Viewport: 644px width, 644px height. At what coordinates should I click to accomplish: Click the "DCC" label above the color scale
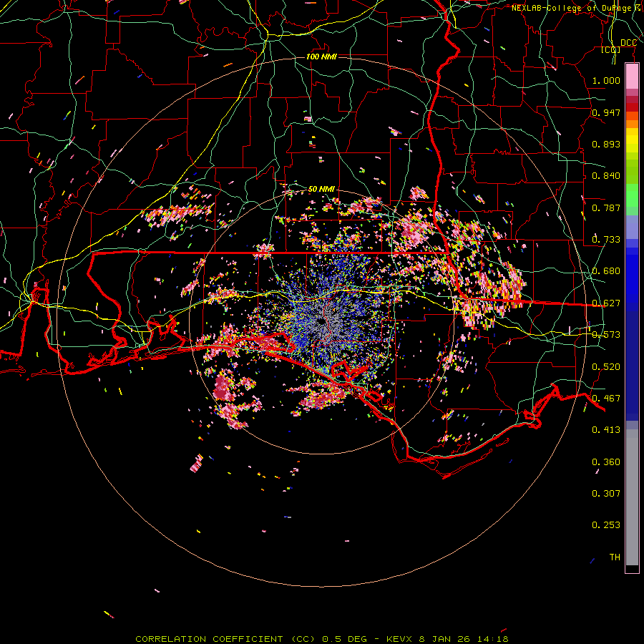628,43
